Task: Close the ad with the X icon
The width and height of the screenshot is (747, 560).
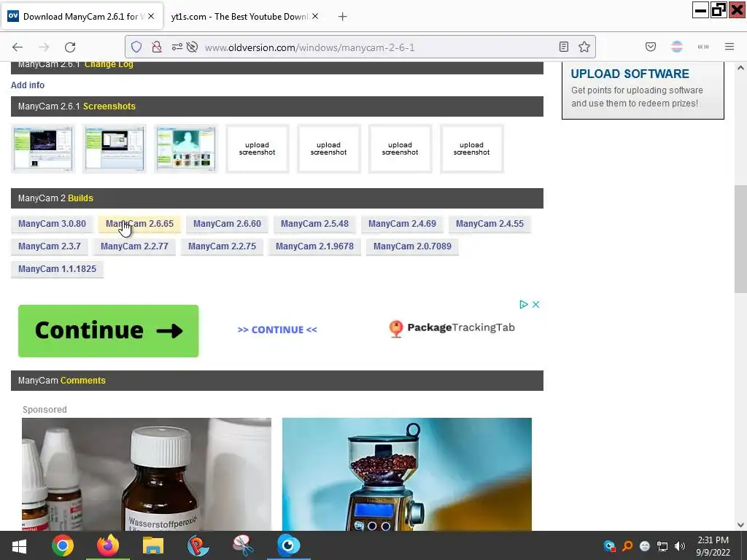Action: tap(535, 304)
